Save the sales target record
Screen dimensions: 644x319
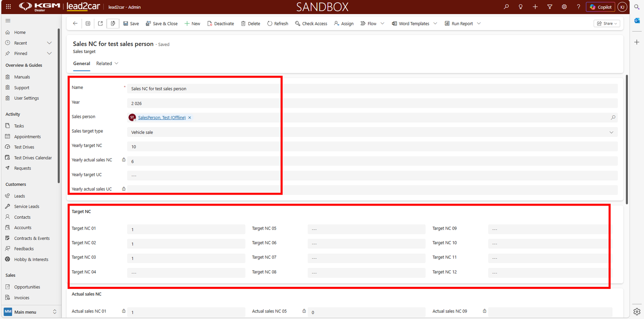tap(131, 24)
